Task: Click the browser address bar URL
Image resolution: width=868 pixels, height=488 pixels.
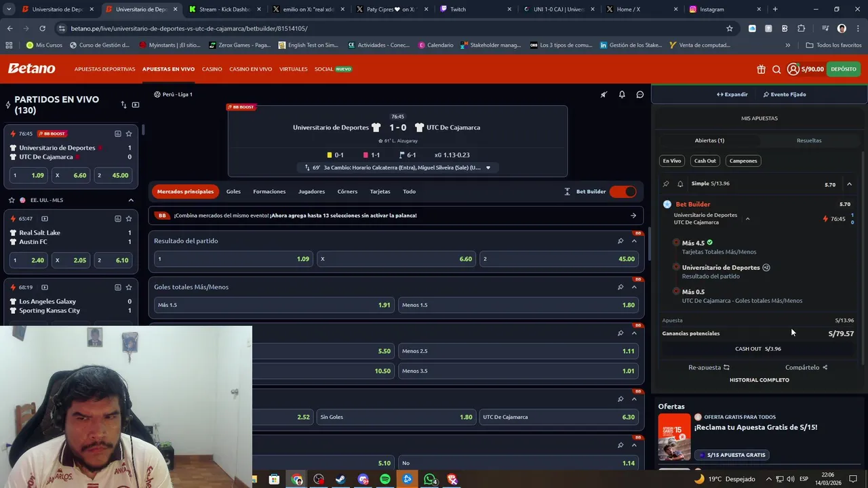Action: tap(189, 28)
